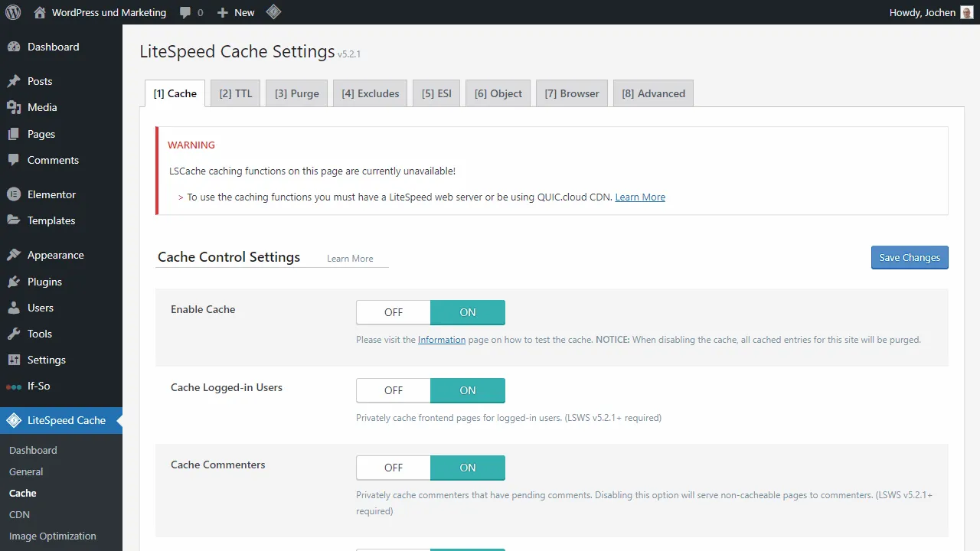Open the comments bubble icon in admin bar
This screenshot has height=551, width=980.
[185, 12]
